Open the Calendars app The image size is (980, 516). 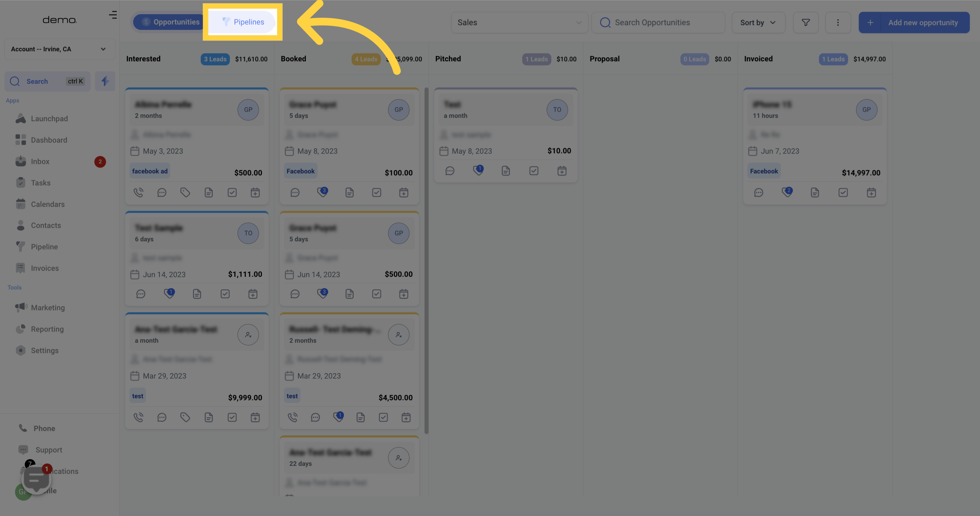click(48, 204)
